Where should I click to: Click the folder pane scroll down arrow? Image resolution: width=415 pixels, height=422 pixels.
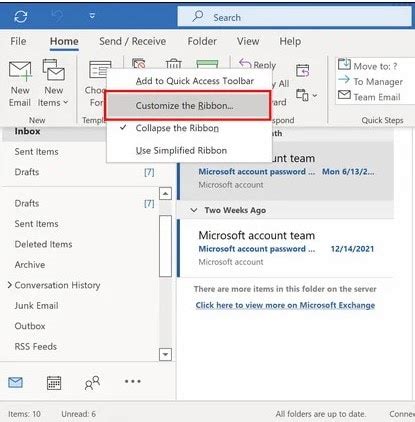click(165, 354)
